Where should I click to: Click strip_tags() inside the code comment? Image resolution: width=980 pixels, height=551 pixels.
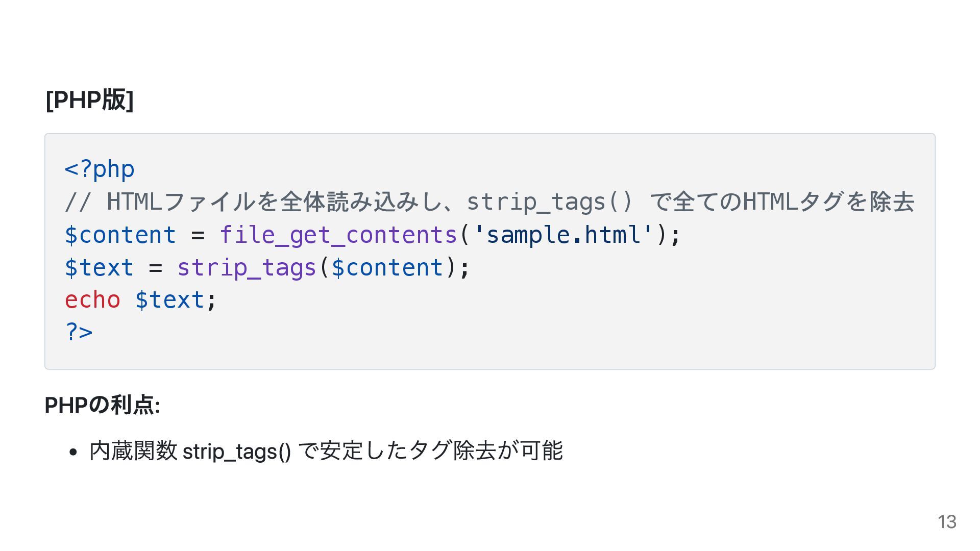pos(549,202)
